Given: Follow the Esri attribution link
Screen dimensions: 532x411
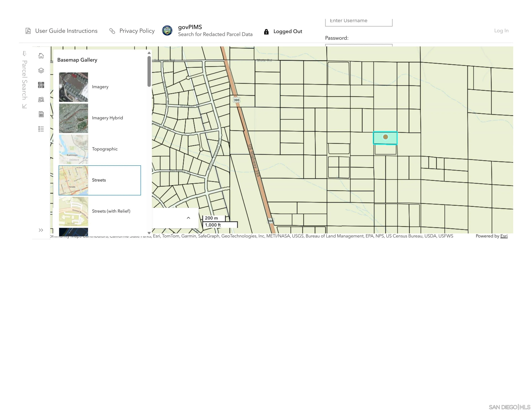Looking at the screenshot, I should (x=504, y=236).
